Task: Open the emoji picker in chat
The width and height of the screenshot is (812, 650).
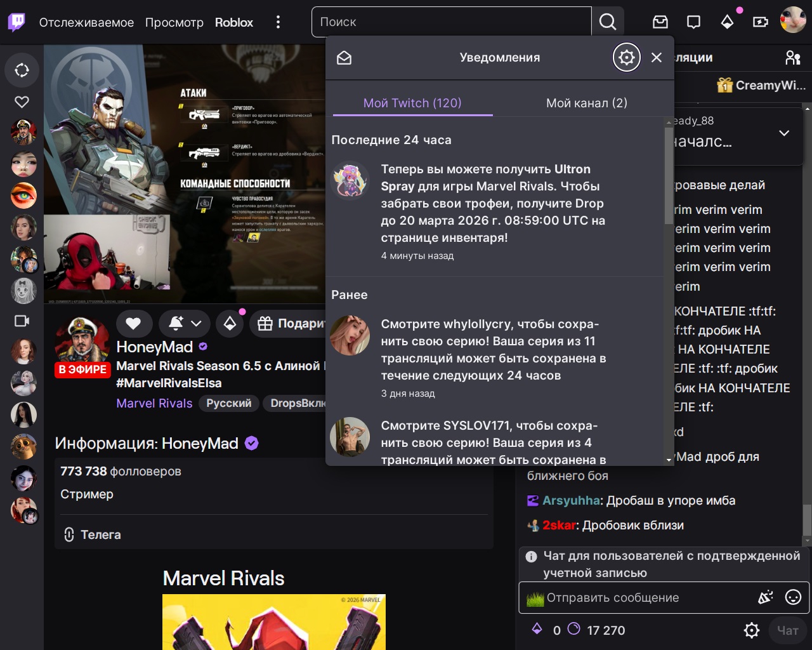Action: pyautogui.click(x=793, y=597)
